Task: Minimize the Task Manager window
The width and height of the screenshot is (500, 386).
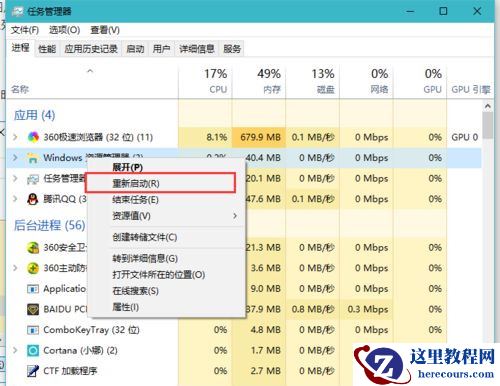Action: tap(410, 11)
